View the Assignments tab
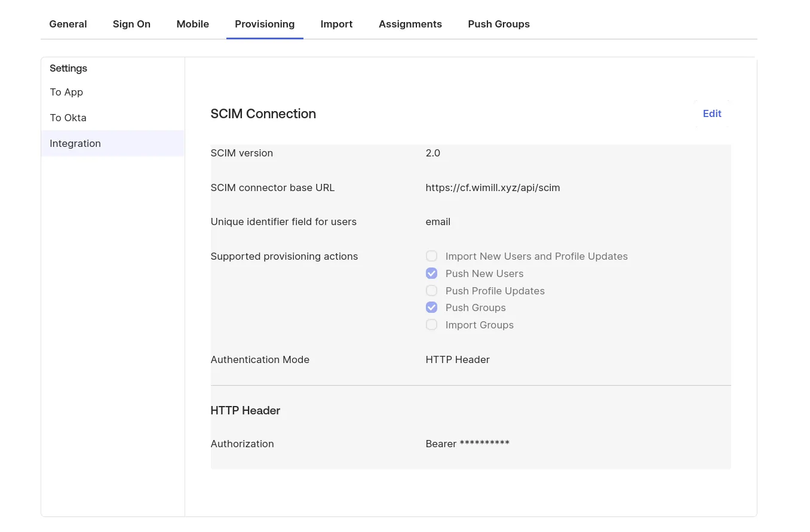Image resolution: width=810 pixels, height=532 pixels. 410,24
